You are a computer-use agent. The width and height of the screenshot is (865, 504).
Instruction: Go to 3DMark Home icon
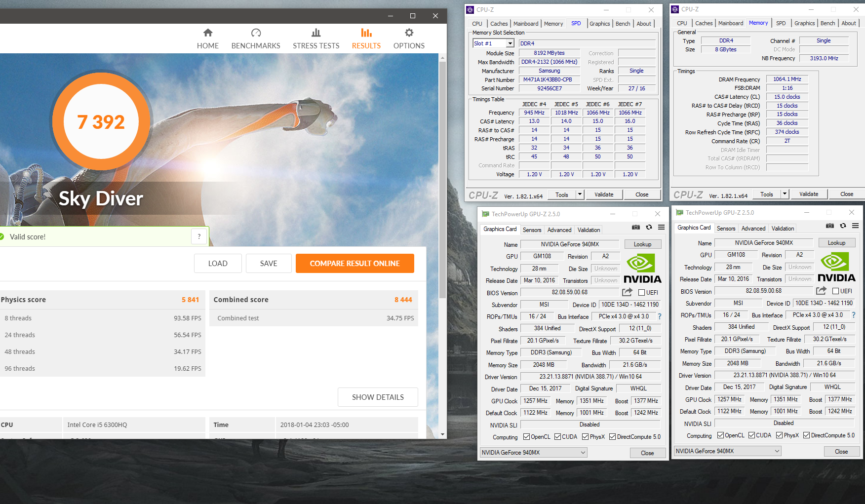pyautogui.click(x=208, y=33)
